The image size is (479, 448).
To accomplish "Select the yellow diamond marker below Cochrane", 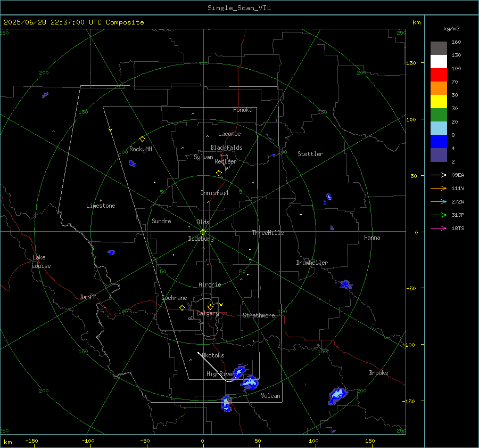I will click(183, 308).
